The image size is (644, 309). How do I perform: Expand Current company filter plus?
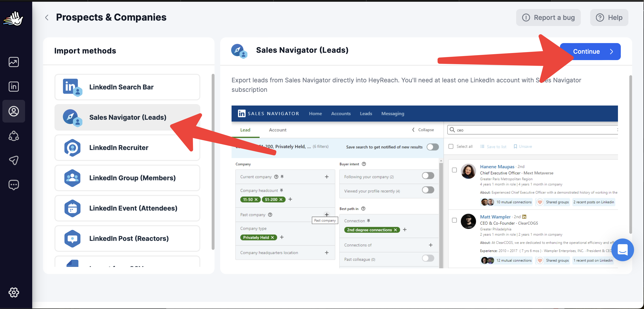[326, 177]
